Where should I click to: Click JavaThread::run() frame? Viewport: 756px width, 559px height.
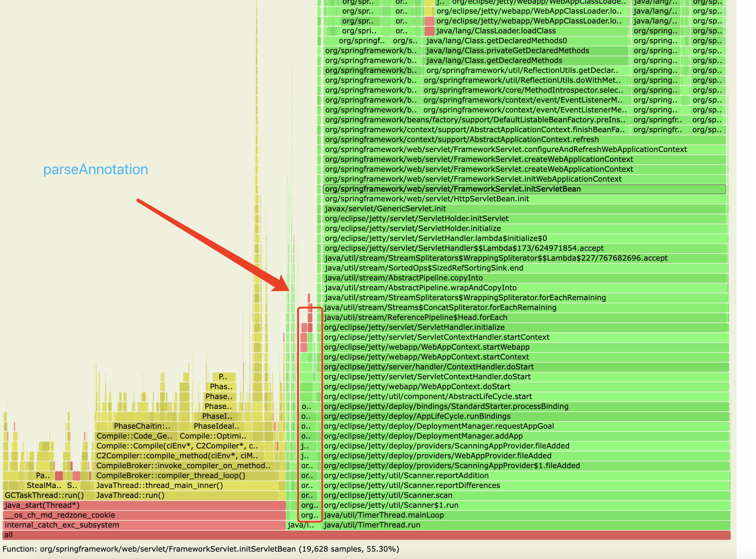tap(186, 495)
